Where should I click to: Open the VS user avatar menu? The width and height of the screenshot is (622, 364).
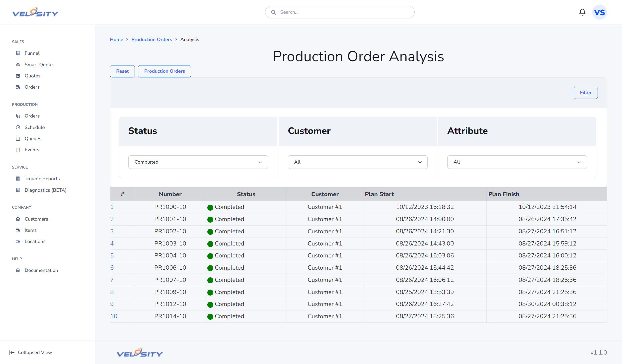[599, 12]
